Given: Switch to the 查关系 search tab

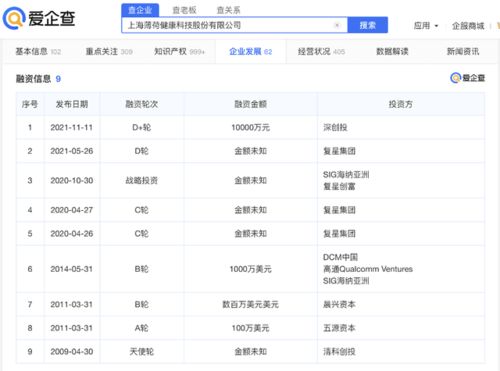Looking at the screenshot, I should point(228,10).
